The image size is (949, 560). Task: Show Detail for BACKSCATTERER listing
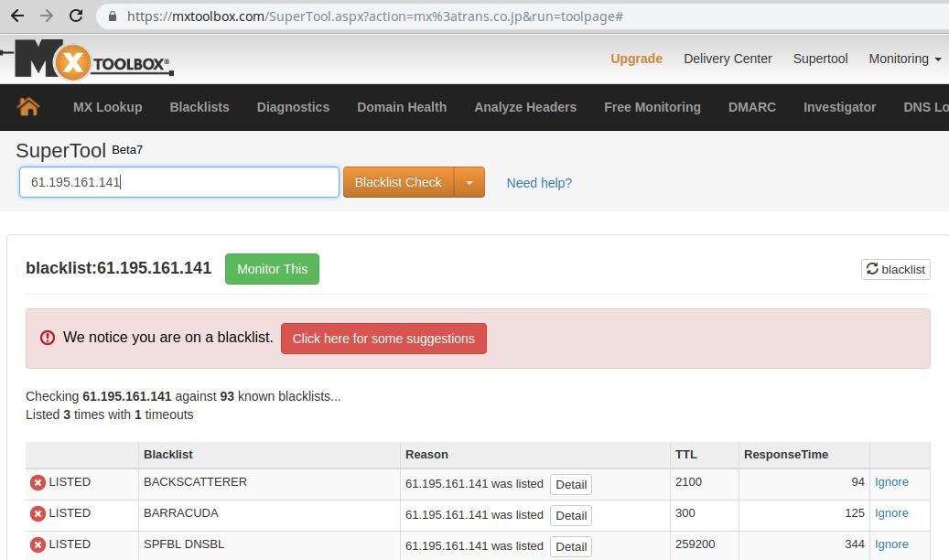coord(571,484)
